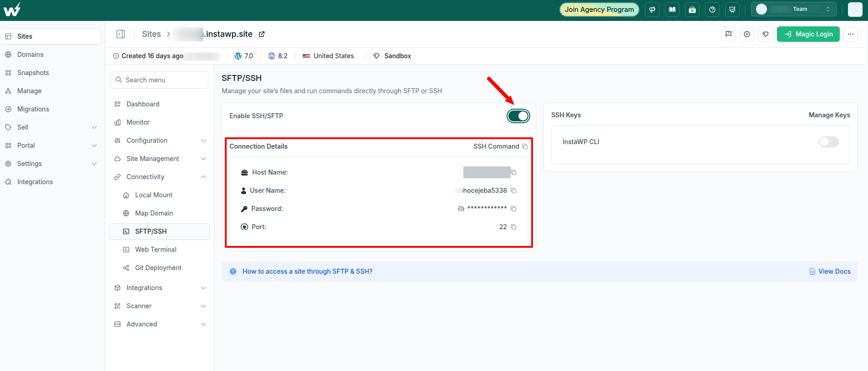Open the Snapshots sidebar item
868x371 pixels.
(51, 73)
